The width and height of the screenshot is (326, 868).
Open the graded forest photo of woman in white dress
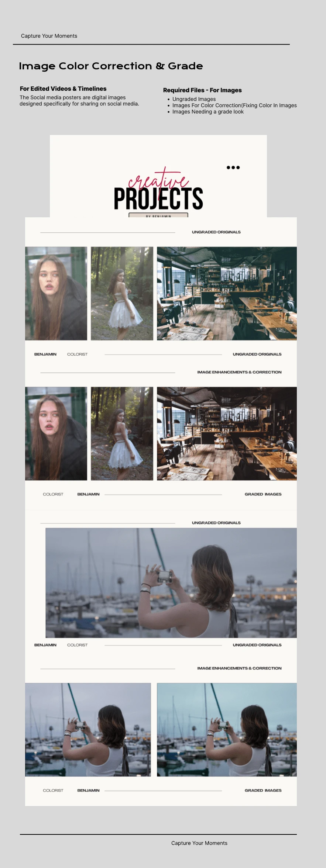[122, 433]
